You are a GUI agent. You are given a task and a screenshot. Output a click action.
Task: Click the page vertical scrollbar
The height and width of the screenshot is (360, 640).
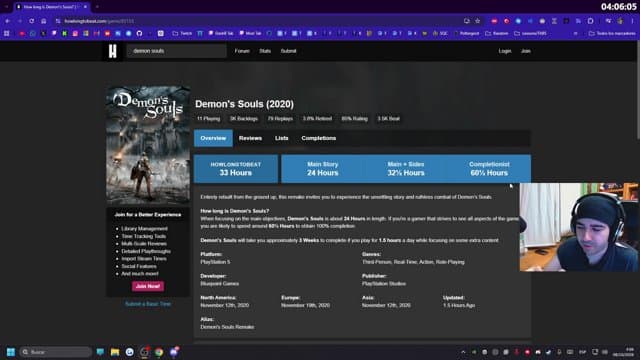(638, 90)
